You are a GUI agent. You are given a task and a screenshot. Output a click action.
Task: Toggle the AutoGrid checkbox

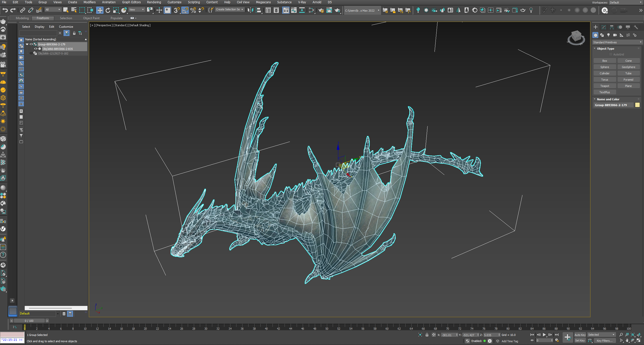click(611, 54)
